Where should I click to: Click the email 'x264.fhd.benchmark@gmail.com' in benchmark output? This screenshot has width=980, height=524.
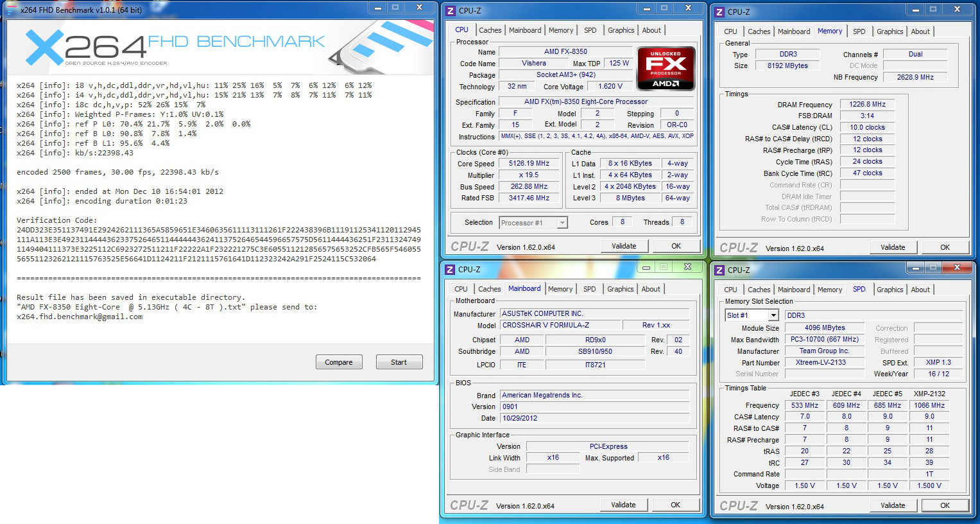(x=80, y=317)
